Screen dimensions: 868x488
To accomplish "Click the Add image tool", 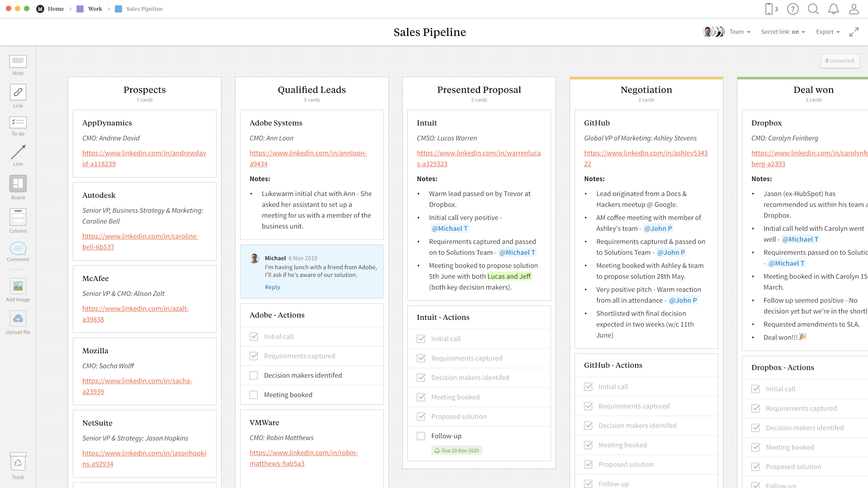I will point(18,290).
